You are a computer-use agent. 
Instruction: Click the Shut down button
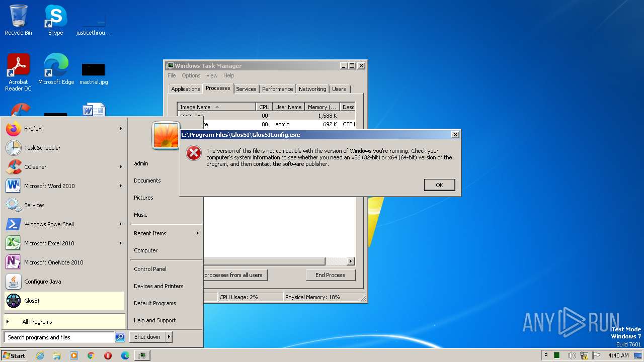point(147,337)
